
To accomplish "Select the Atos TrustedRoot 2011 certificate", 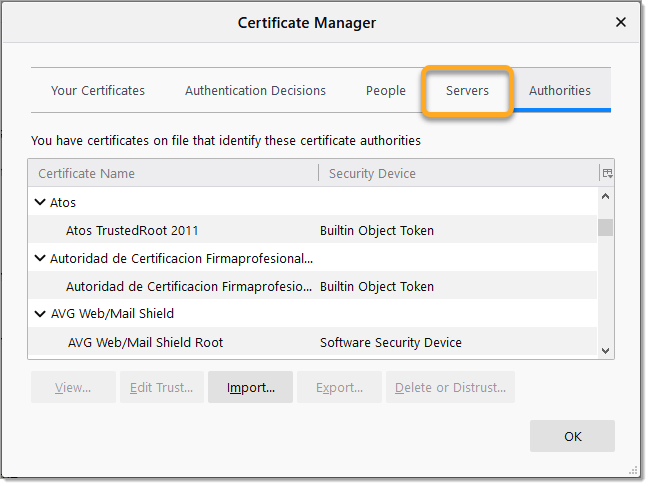I will tap(132, 230).
